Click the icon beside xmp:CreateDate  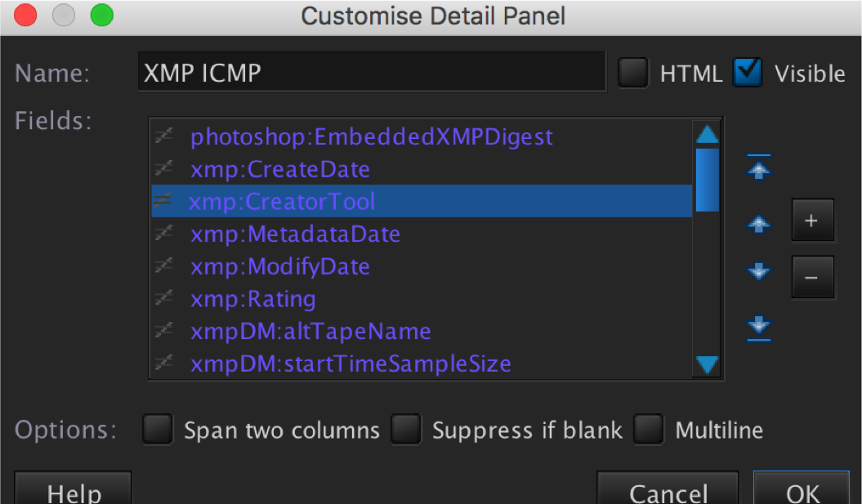[163, 169]
